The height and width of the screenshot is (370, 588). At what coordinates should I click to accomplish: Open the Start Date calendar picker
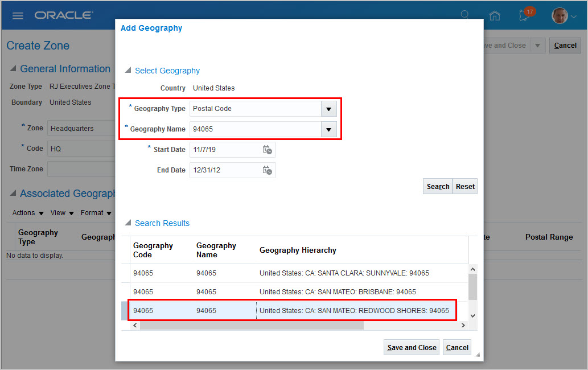(x=267, y=150)
